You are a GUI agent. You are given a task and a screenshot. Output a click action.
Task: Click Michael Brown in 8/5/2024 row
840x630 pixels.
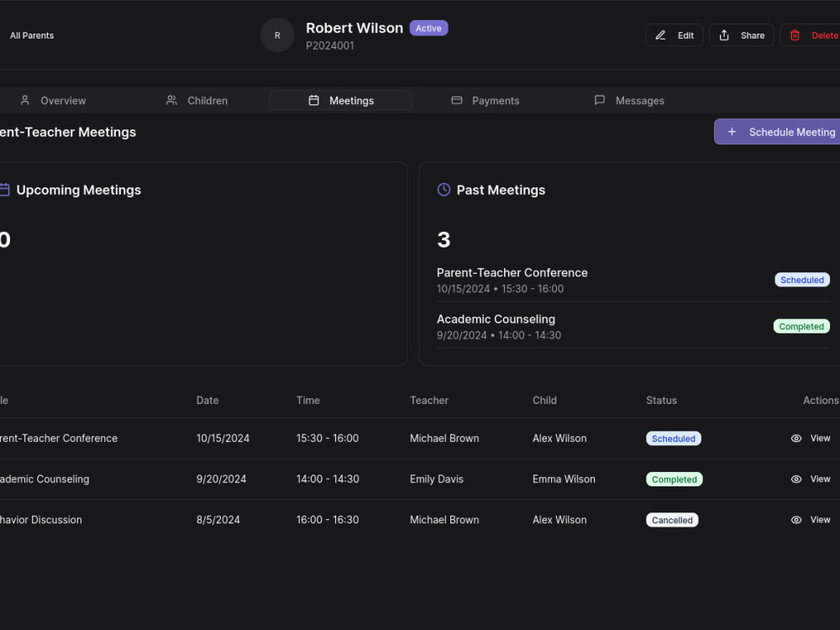tap(444, 520)
